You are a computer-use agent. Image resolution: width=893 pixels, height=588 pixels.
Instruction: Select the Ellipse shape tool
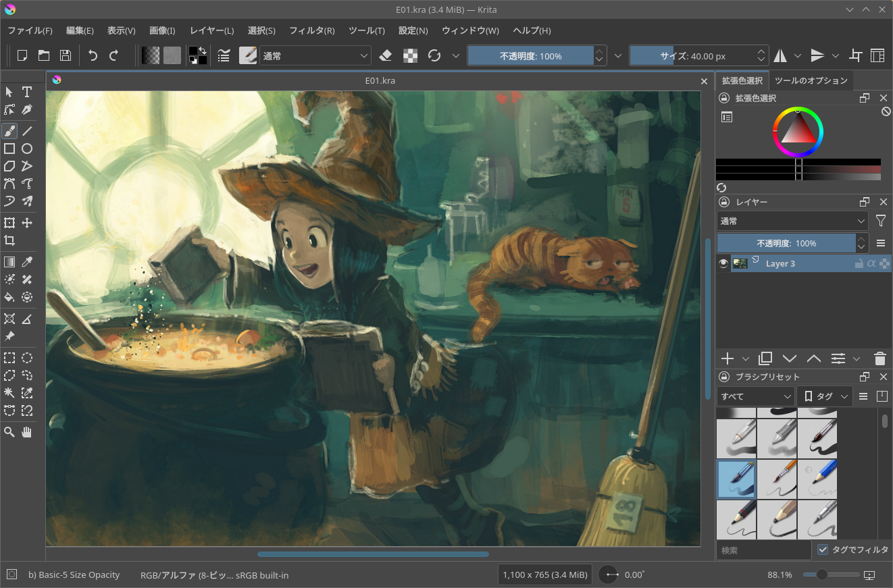27,149
